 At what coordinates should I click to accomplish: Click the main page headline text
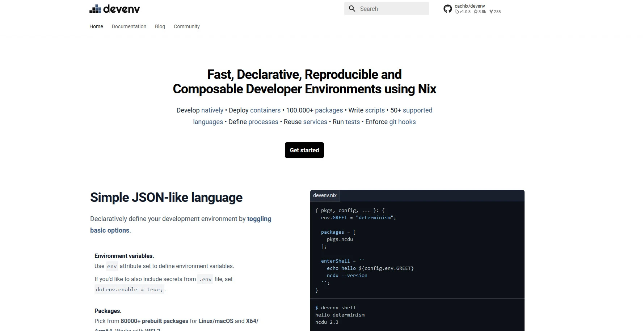(x=304, y=82)
